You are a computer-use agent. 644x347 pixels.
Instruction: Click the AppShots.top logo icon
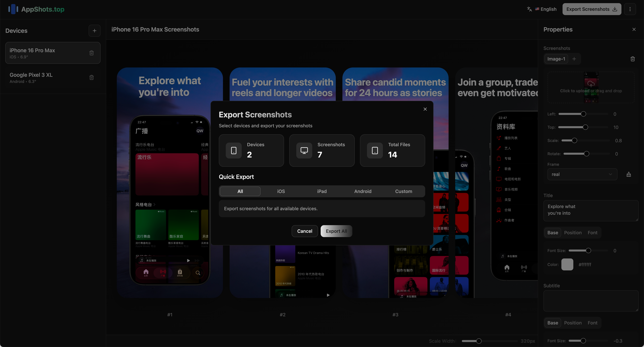coord(13,9)
